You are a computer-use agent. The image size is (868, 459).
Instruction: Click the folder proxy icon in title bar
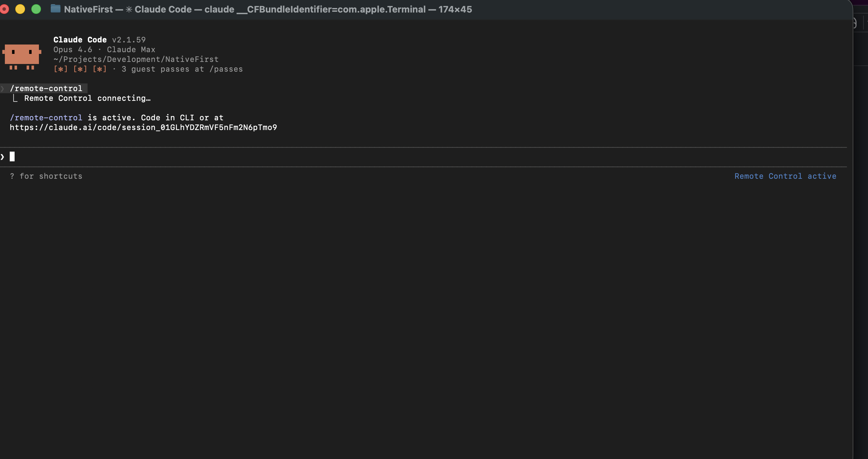[55, 9]
